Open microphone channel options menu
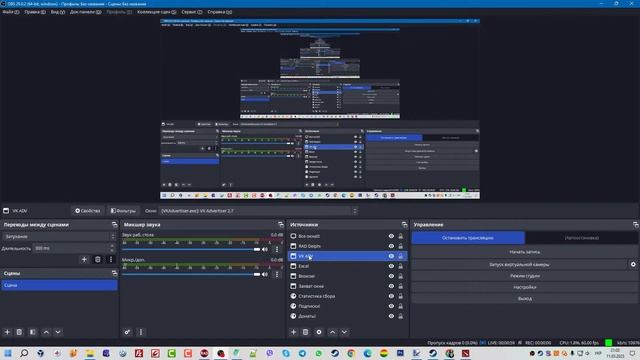This screenshot has width=640, height=360. click(277, 274)
